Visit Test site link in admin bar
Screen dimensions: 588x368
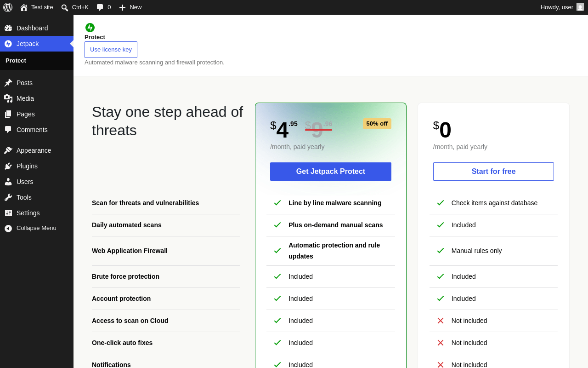[37, 7]
